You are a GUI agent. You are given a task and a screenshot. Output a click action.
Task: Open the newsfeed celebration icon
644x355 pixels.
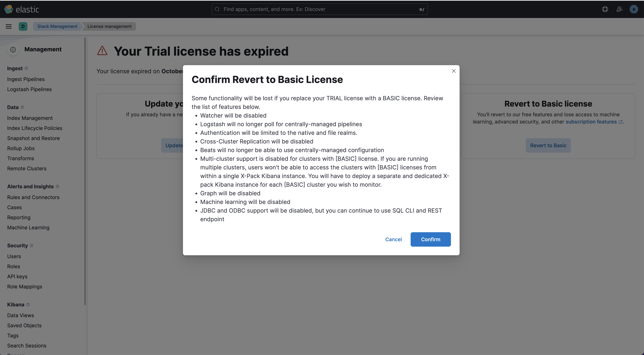point(619,9)
